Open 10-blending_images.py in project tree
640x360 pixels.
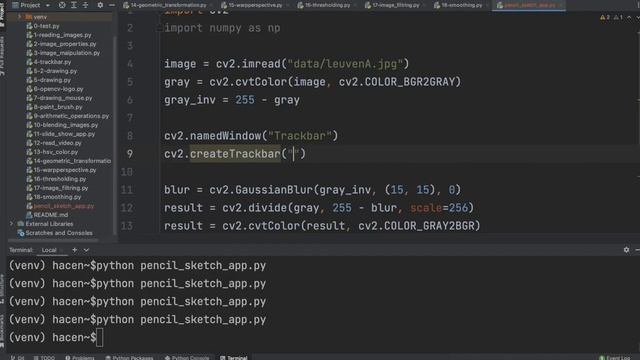click(62, 125)
